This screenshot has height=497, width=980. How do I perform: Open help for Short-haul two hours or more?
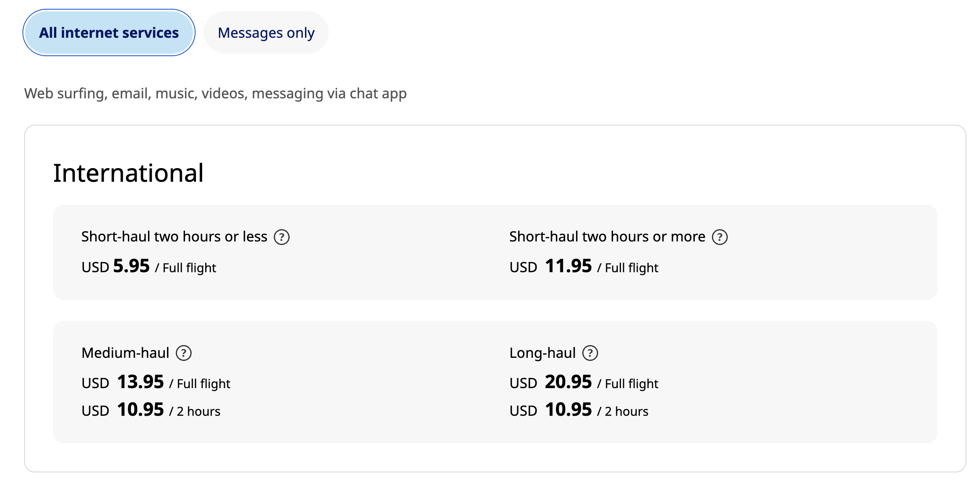(x=720, y=237)
